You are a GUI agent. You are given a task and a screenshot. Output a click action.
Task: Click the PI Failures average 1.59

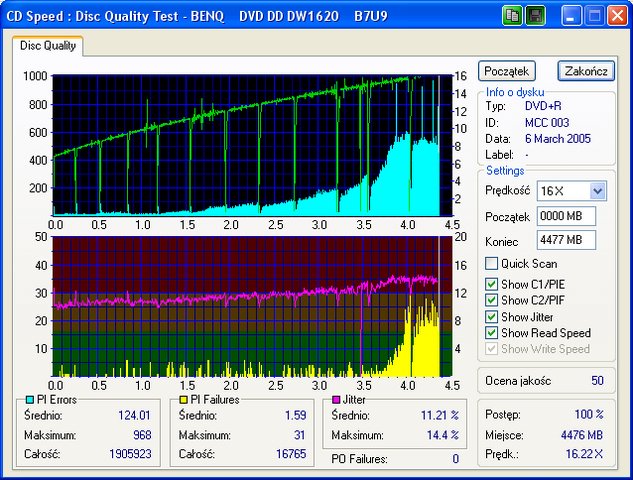click(x=296, y=415)
